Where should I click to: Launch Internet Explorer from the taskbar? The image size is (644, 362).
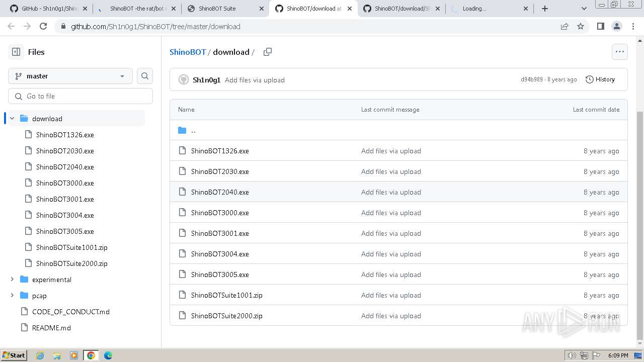click(x=40, y=355)
